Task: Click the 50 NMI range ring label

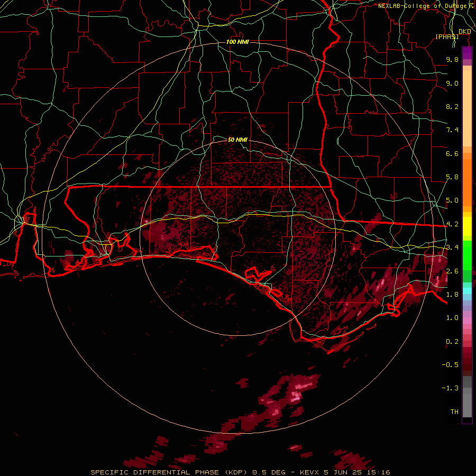Action: pos(237,140)
